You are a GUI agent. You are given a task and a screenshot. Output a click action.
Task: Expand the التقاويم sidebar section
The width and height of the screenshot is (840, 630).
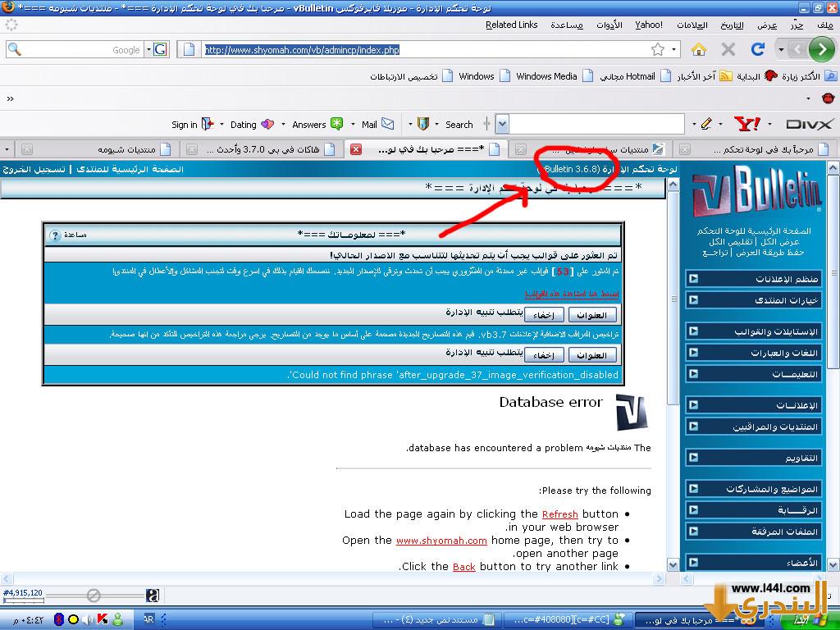pos(753,458)
